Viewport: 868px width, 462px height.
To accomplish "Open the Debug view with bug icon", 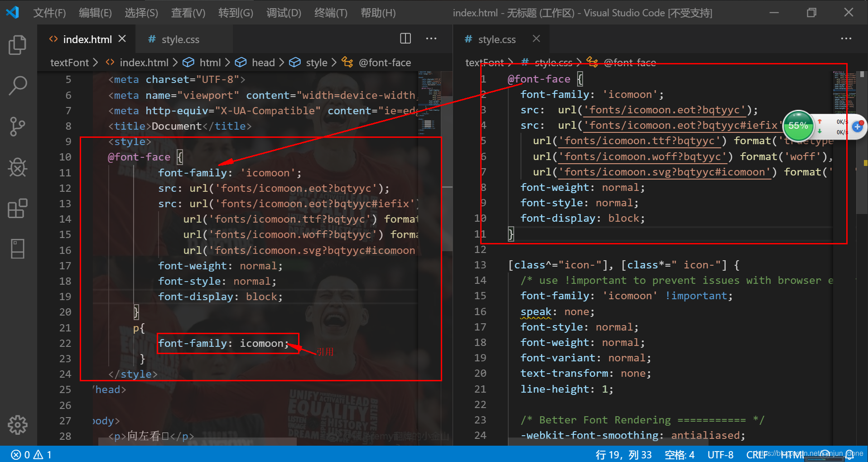I will coord(18,167).
